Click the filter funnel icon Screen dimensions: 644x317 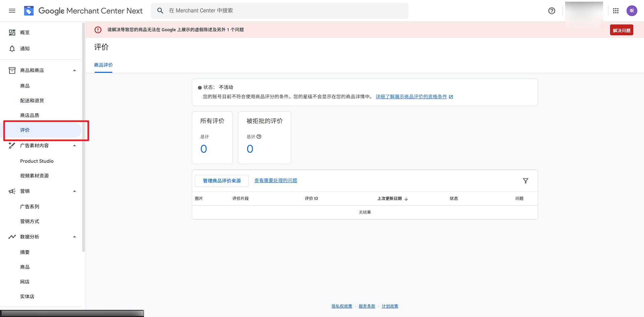tap(525, 181)
